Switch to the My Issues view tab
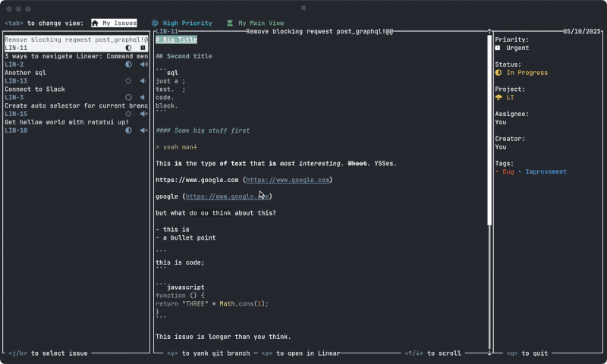 point(115,24)
